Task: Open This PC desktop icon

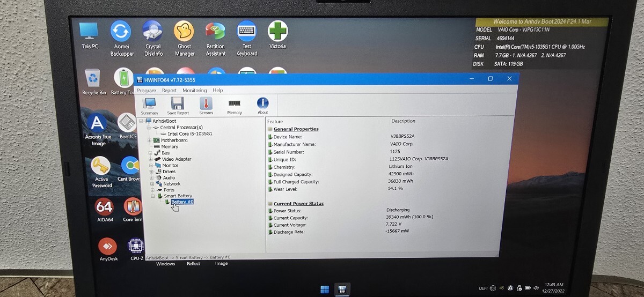Action: [90, 35]
